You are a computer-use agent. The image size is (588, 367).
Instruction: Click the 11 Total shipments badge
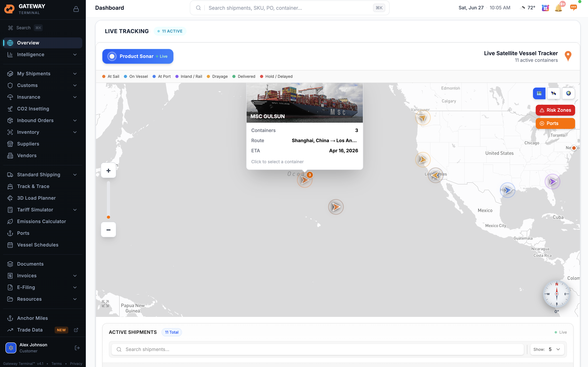[172, 332]
